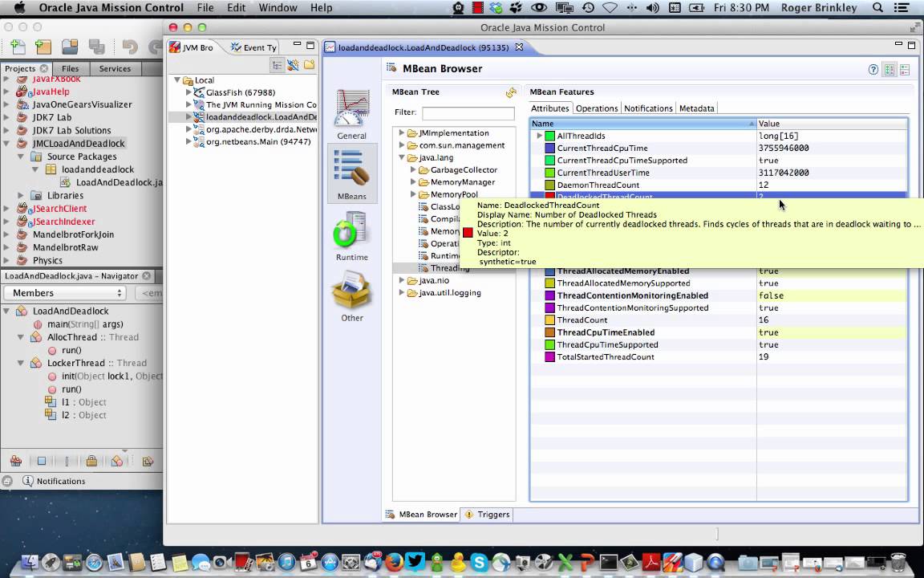Open the Window menu

[278, 8]
